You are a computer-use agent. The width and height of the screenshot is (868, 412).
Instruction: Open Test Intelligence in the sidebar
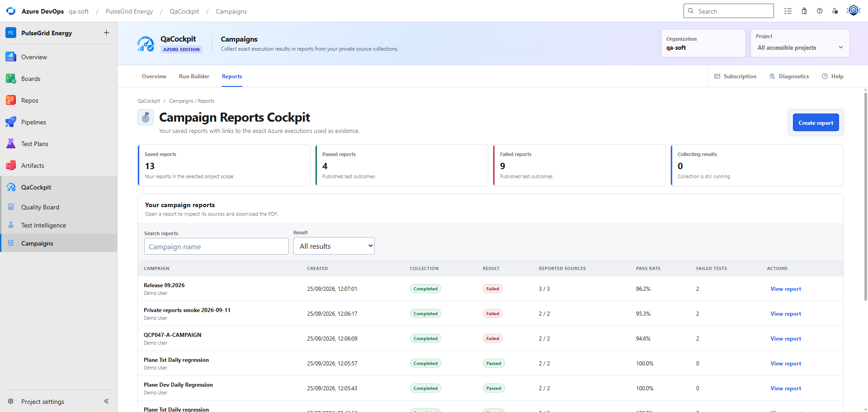(x=59, y=225)
